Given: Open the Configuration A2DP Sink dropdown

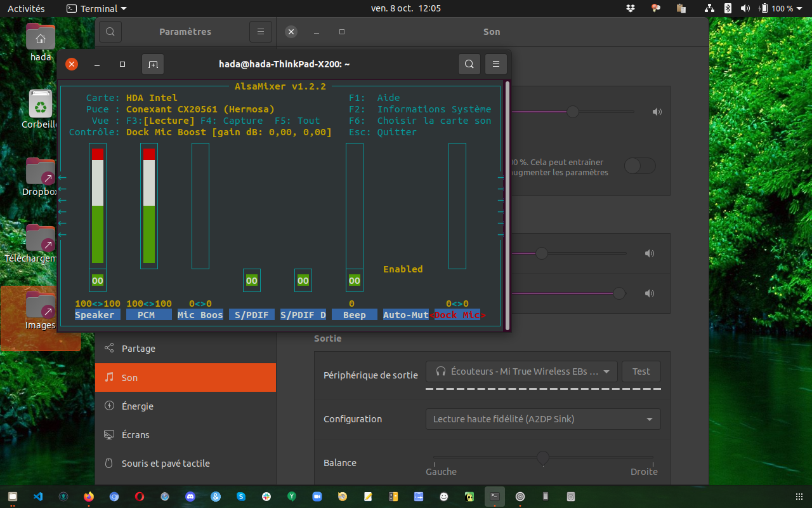Looking at the screenshot, I should pyautogui.click(x=542, y=419).
